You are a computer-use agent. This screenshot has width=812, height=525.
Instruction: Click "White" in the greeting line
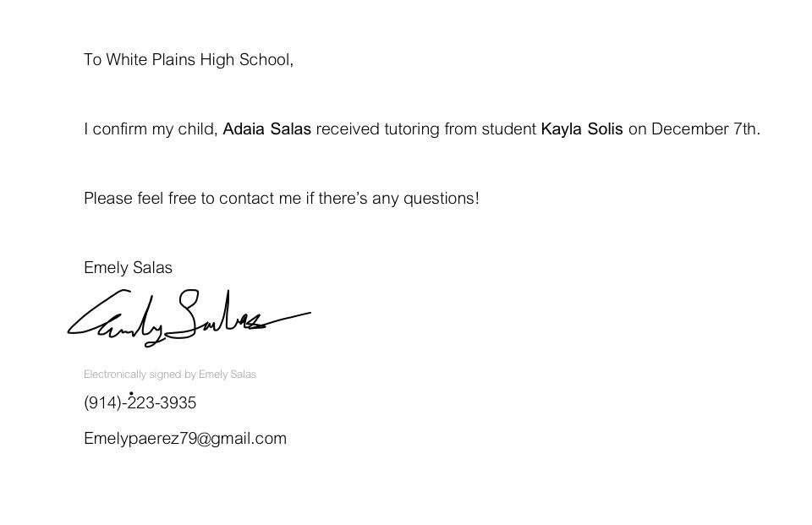tap(127, 60)
